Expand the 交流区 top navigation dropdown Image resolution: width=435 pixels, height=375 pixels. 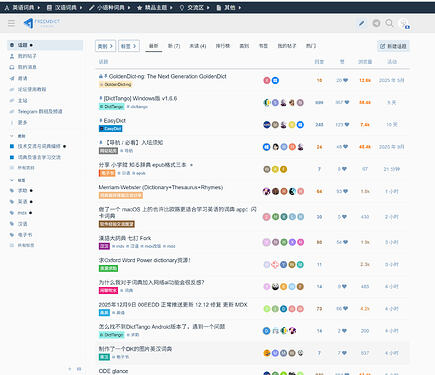195,8
